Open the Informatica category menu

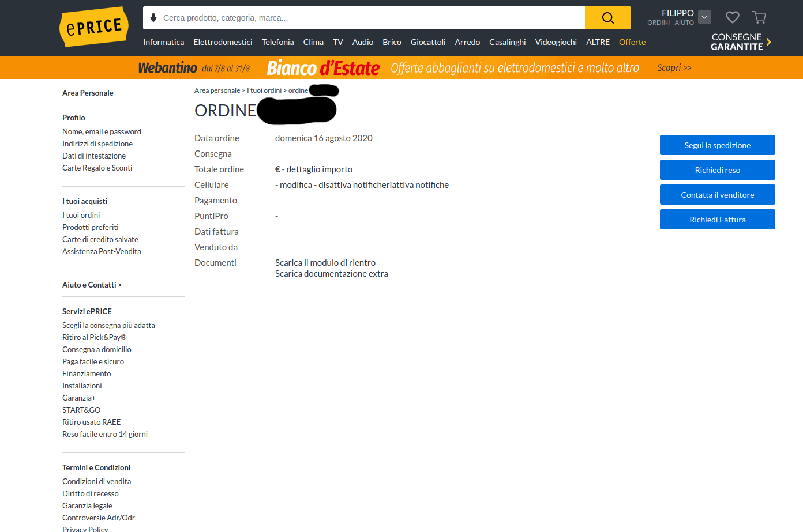[163, 42]
